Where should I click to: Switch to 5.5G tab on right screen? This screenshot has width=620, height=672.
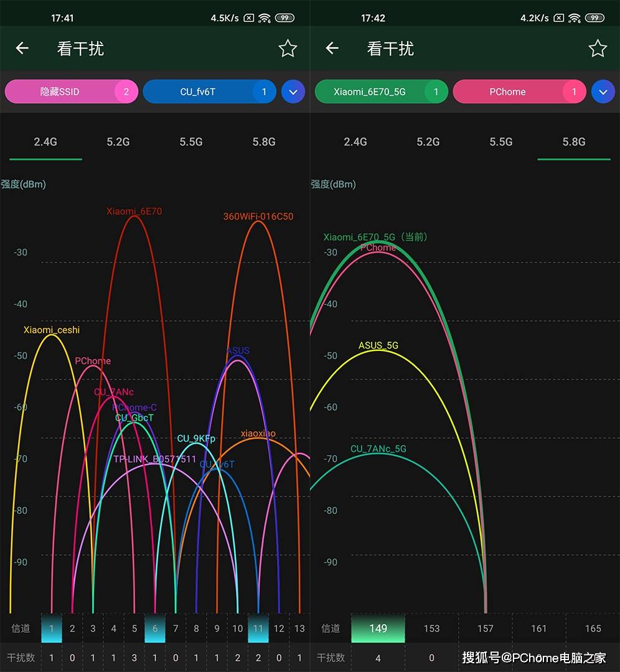pyautogui.click(x=500, y=142)
